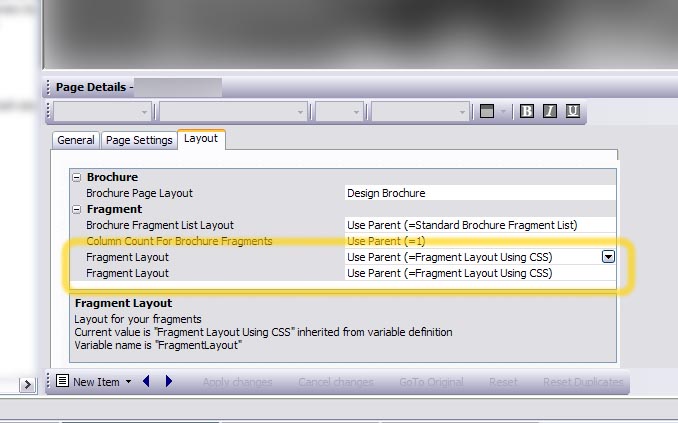
Task: Navigate back with the left arrow
Action: [147, 382]
